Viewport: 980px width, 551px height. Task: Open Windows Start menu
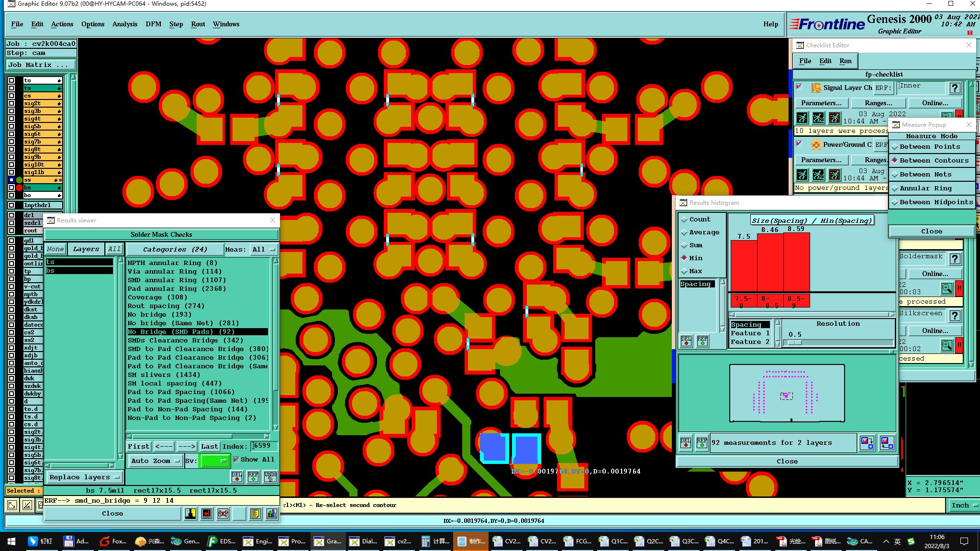11,541
